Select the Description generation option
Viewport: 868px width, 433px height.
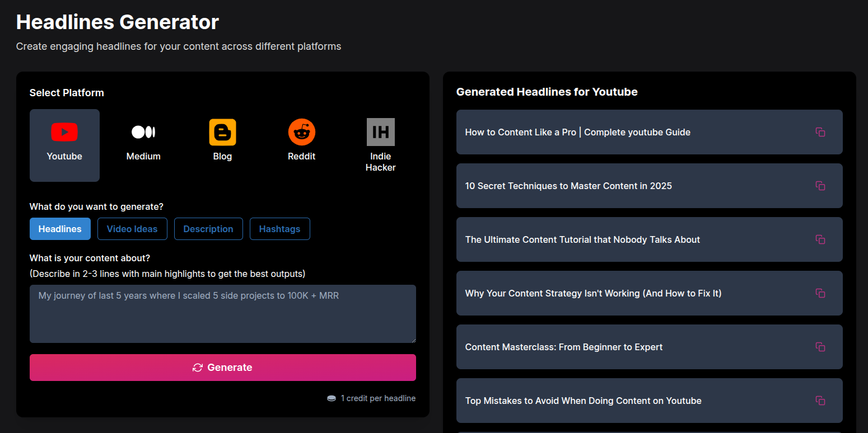(x=208, y=229)
